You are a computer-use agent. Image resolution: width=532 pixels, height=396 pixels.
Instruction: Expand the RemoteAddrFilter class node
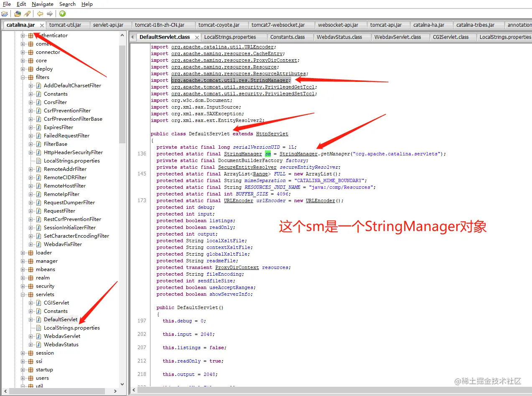click(x=31, y=169)
